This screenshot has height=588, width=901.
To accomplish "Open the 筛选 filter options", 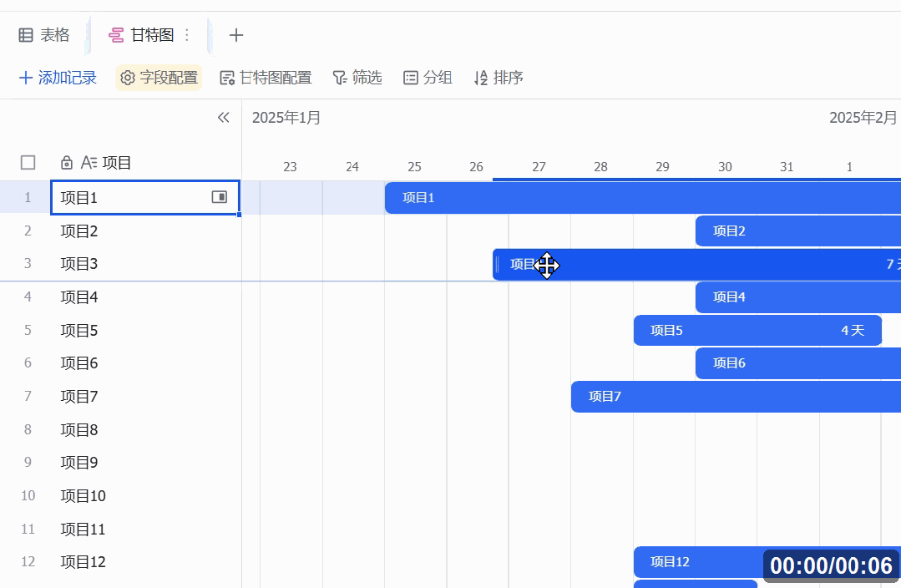I will [x=357, y=78].
